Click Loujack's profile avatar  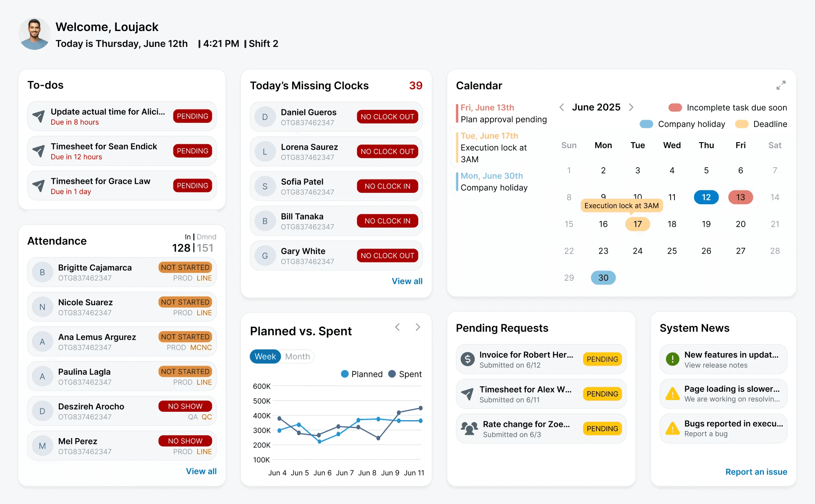(34, 34)
